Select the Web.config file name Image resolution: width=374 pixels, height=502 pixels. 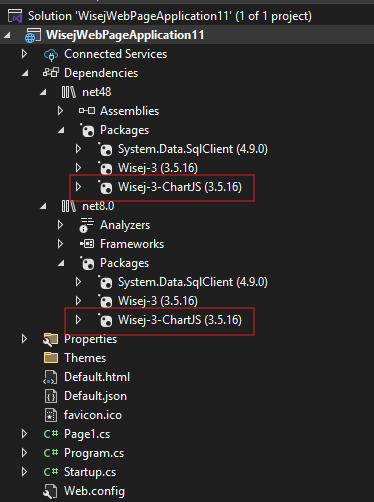tap(94, 491)
